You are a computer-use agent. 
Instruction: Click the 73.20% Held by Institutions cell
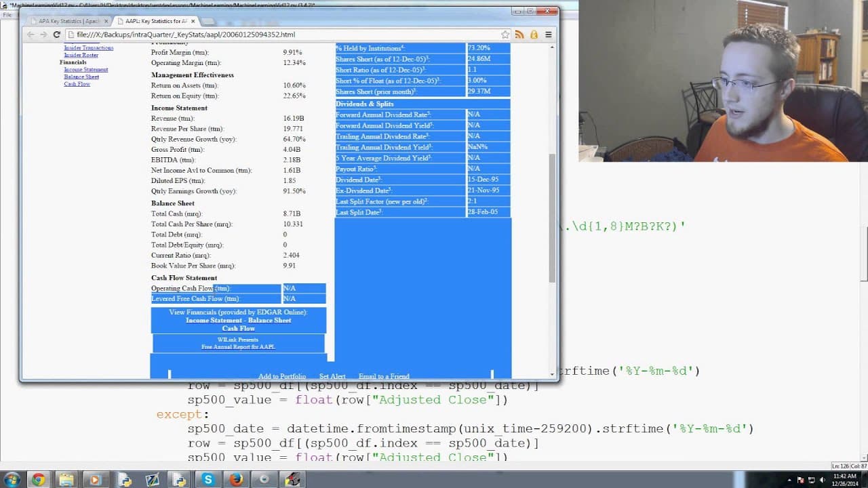[x=488, y=48]
